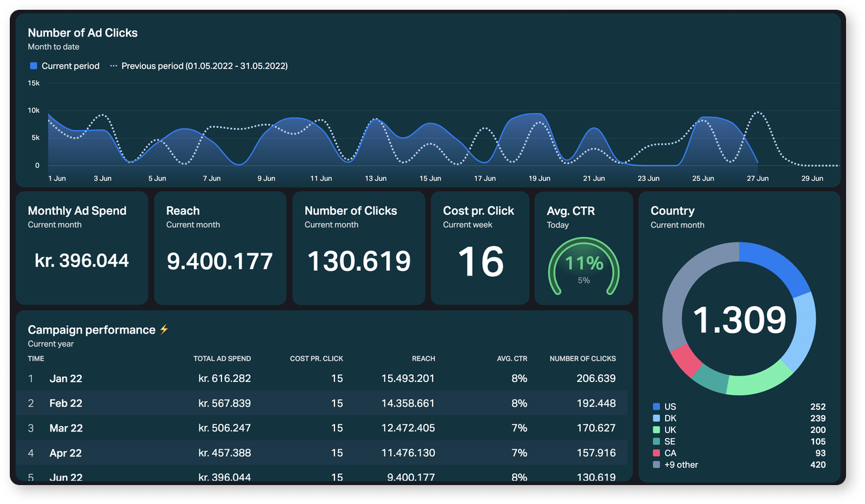
Task: Click the +9 other legend label
Action: click(681, 465)
